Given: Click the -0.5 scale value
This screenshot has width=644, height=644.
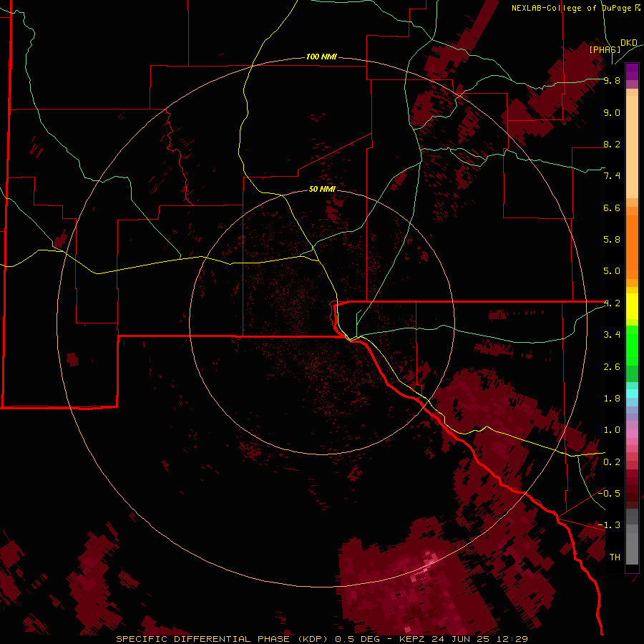Looking at the screenshot, I should [x=609, y=494].
